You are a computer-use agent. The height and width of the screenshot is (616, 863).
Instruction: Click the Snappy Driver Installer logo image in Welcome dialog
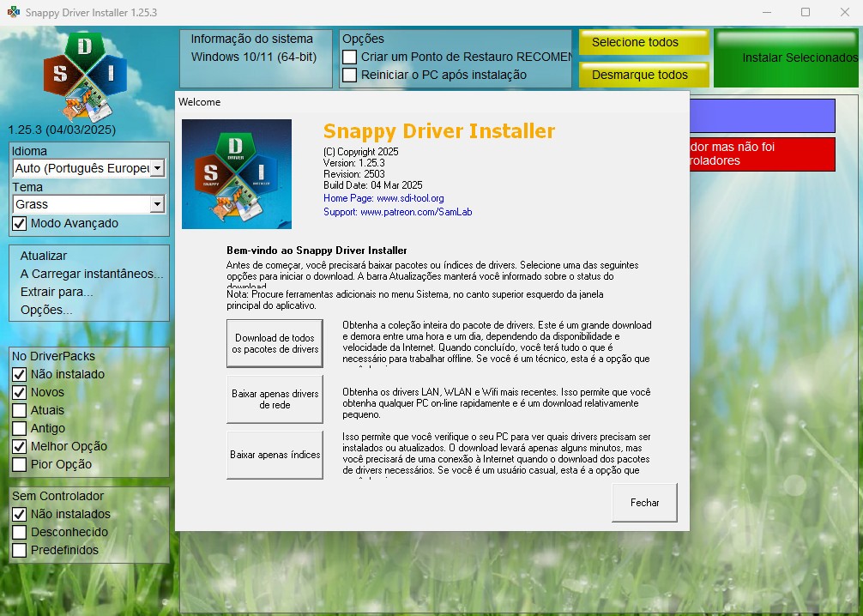237,174
